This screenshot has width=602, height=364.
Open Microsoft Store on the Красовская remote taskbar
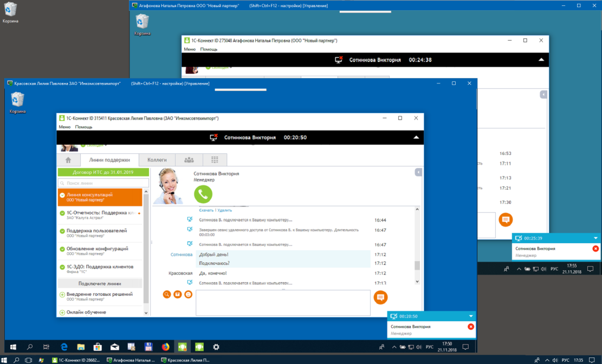[x=98, y=347]
